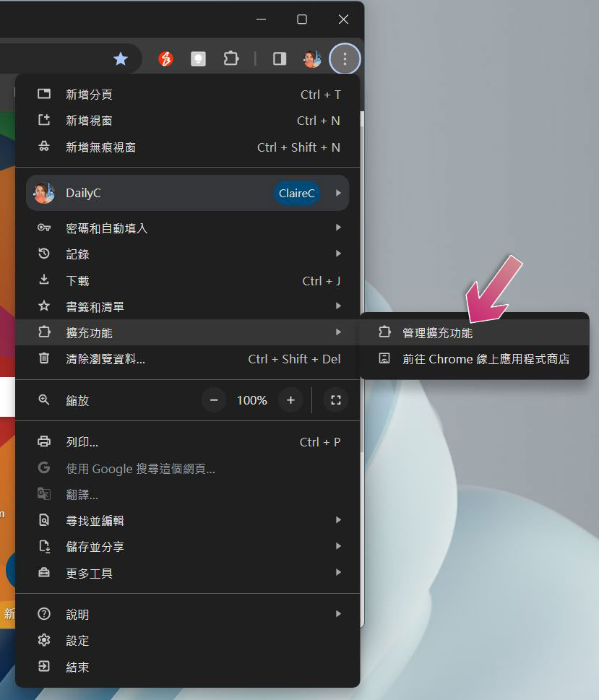Click the gray square extension icon
599x700 pixels.
tap(198, 59)
